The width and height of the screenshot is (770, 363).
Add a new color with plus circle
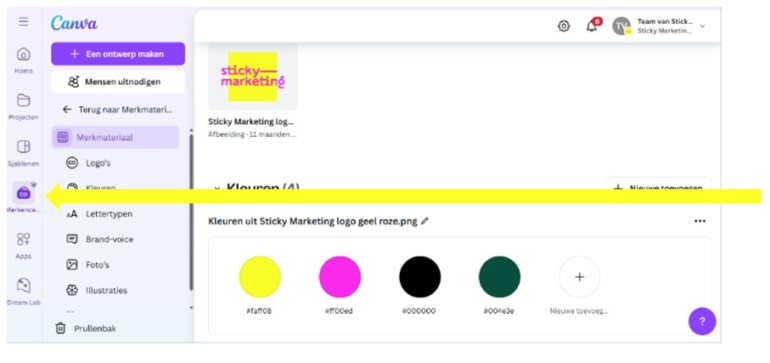579,277
